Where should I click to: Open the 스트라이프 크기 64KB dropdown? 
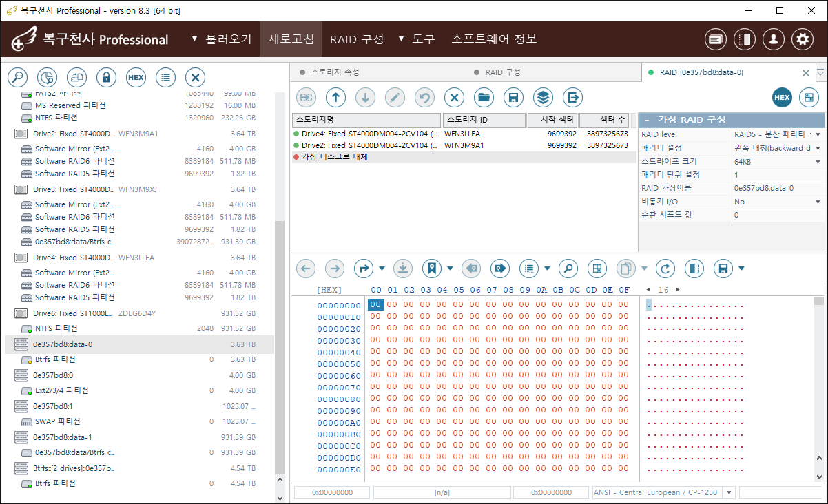coord(818,162)
